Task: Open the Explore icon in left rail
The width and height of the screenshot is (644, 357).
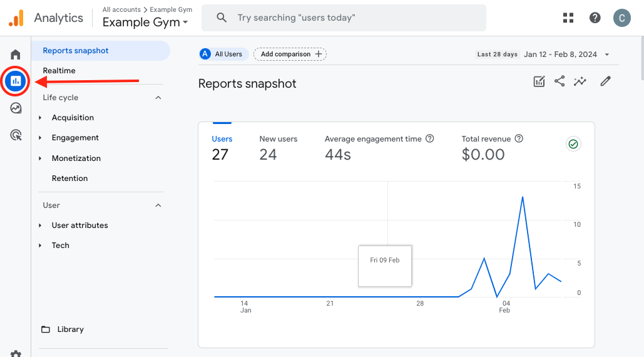Action: pyautogui.click(x=16, y=108)
